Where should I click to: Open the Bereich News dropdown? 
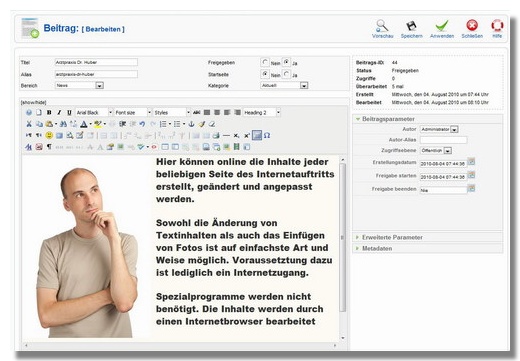click(79, 86)
